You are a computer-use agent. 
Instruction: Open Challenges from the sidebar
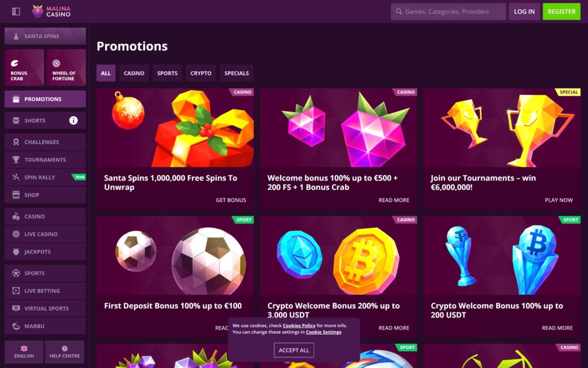click(45, 142)
